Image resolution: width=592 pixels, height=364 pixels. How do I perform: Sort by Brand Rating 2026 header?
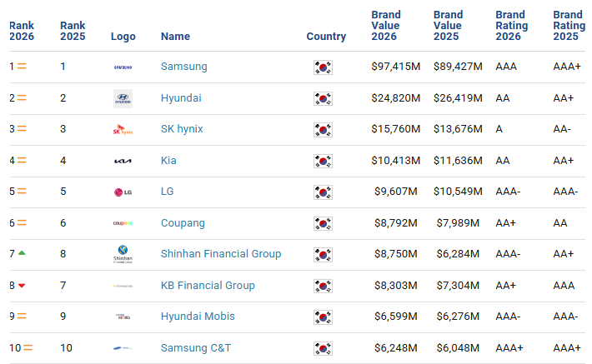coord(512,26)
